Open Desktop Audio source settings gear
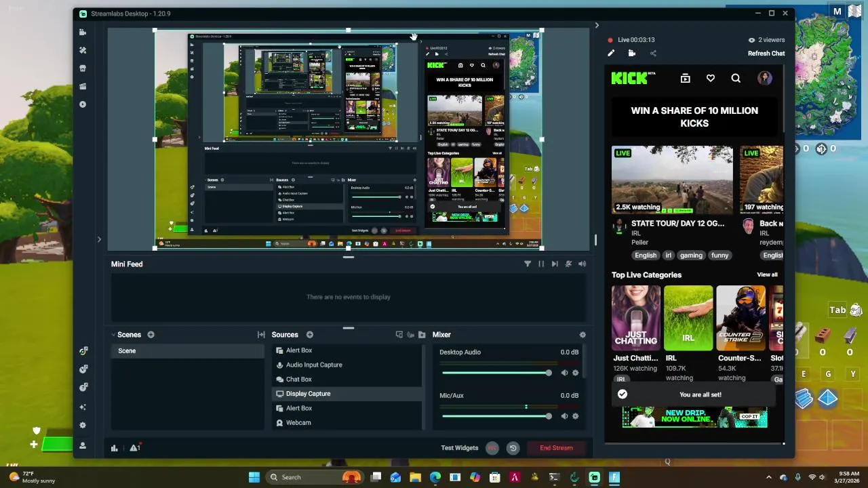 576,373
